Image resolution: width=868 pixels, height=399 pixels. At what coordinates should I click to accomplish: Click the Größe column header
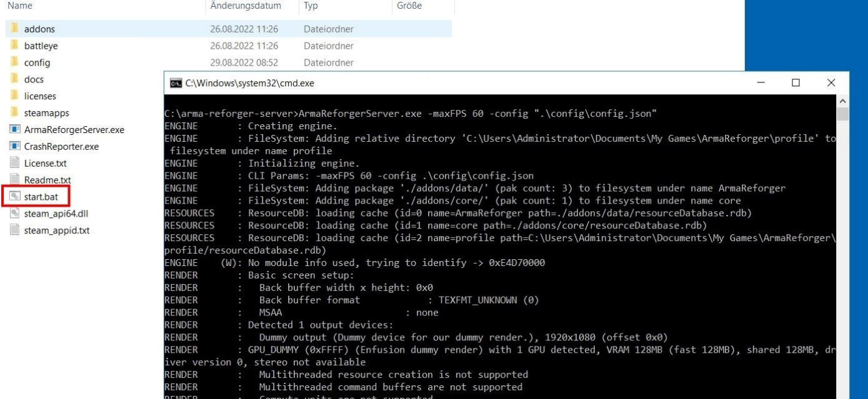pos(409,6)
